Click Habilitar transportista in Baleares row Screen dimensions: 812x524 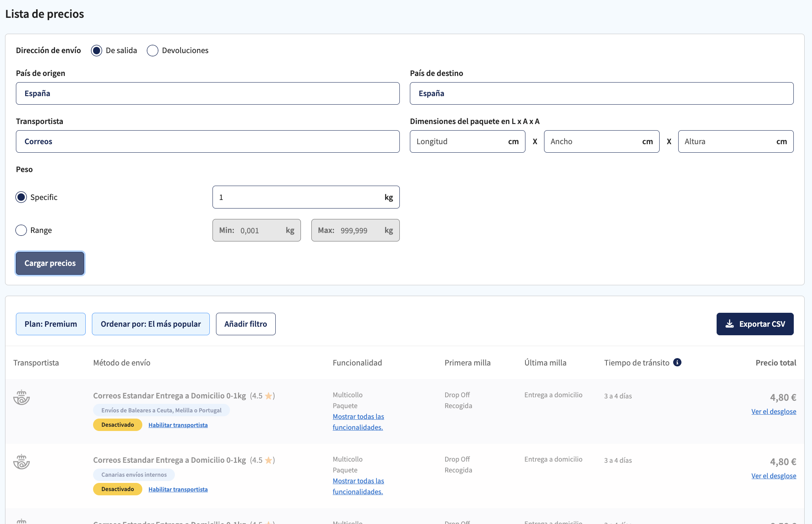click(x=178, y=425)
